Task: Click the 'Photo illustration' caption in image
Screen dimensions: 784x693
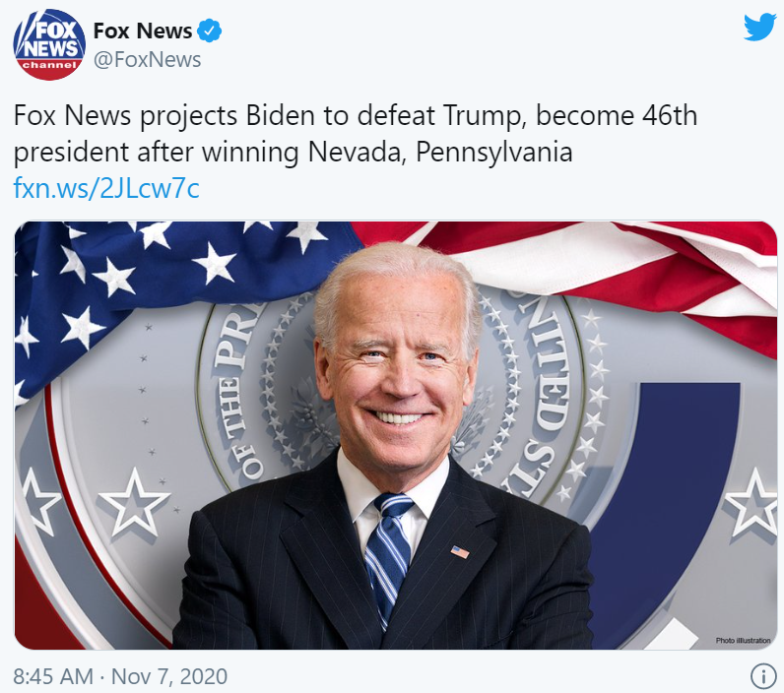Action: pos(743,640)
